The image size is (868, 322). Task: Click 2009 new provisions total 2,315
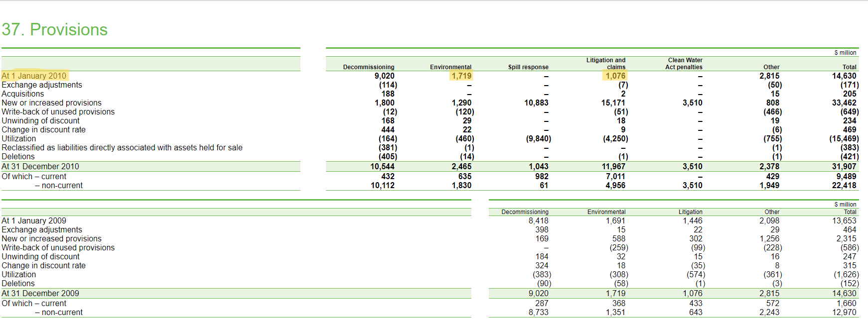point(846,238)
